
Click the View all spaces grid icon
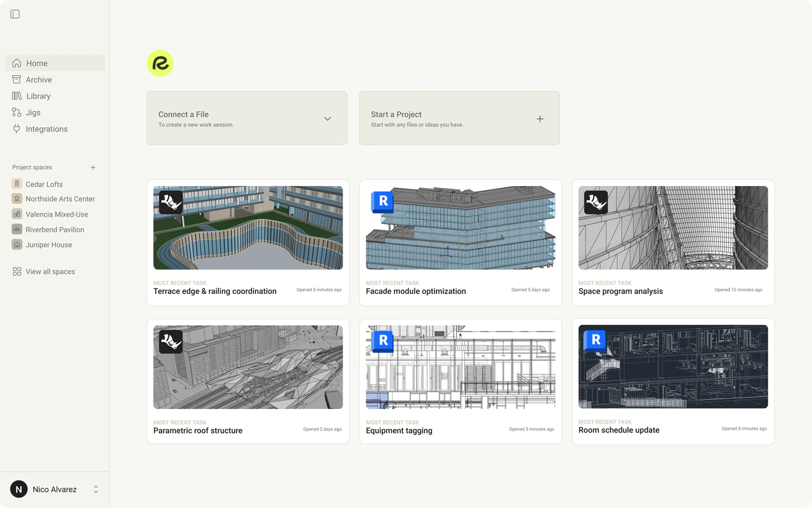(x=17, y=271)
